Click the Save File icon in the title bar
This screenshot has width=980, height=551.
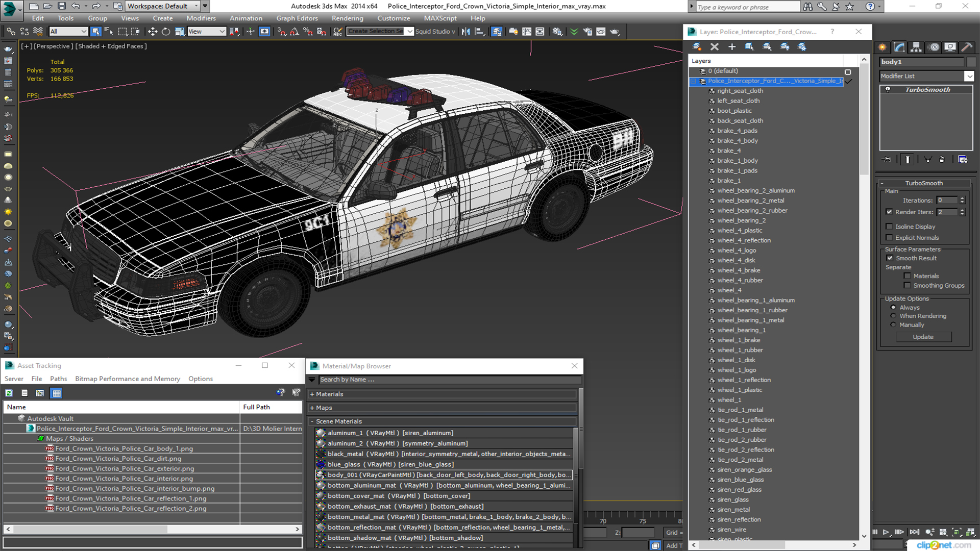[62, 6]
